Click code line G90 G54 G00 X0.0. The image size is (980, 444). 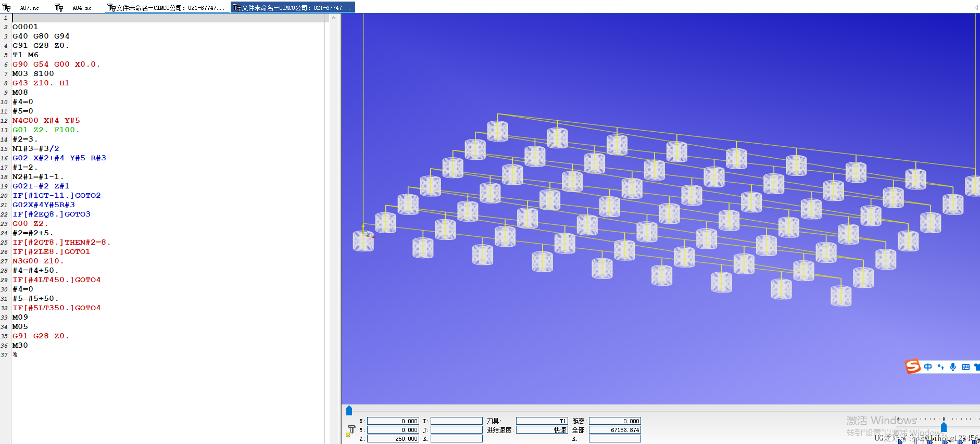pos(56,64)
